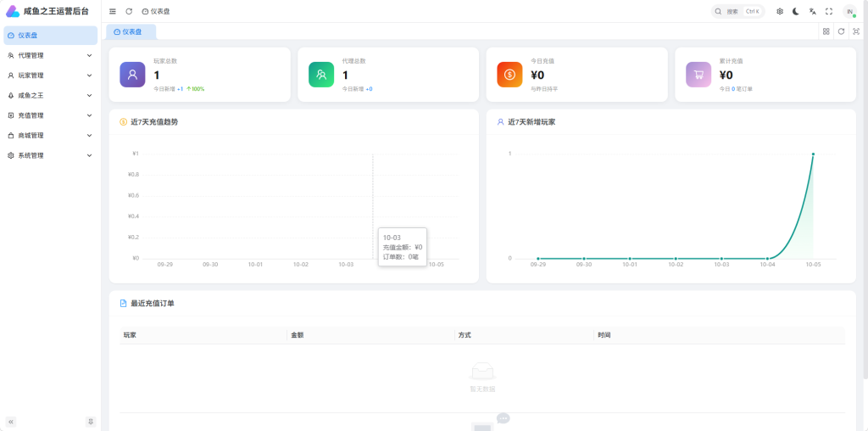The height and width of the screenshot is (431, 868).
Task: Maximize content area icon in tab bar
Action: [856, 31]
